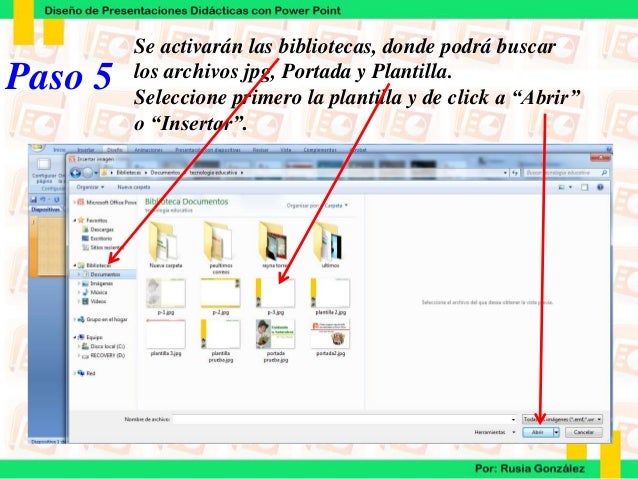Open the Organizar por Carpeta dropdown
Screen dimensions: 638x479
click(x=336, y=206)
